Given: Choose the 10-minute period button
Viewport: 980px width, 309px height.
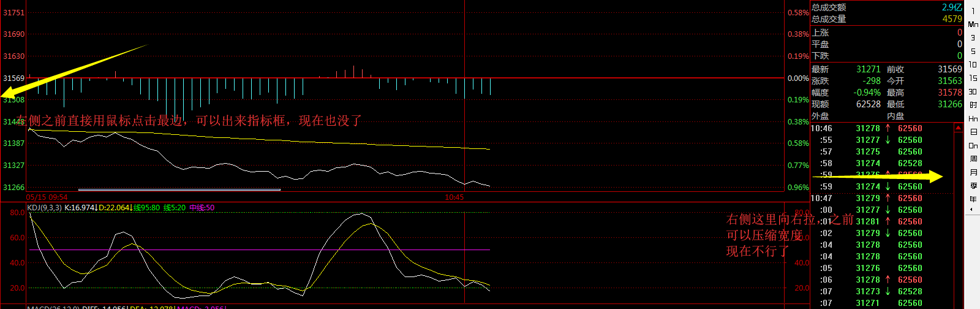Looking at the screenshot, I should (x=973, y=65).
